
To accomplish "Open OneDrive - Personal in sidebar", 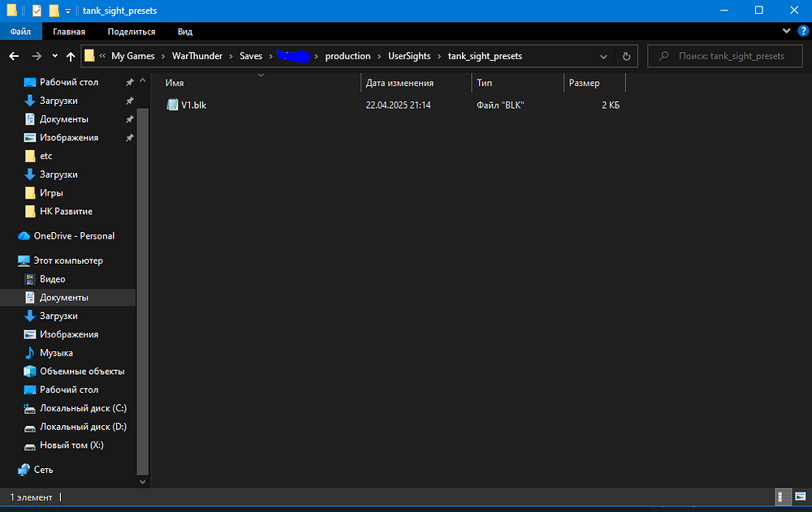I will [73, 236].
